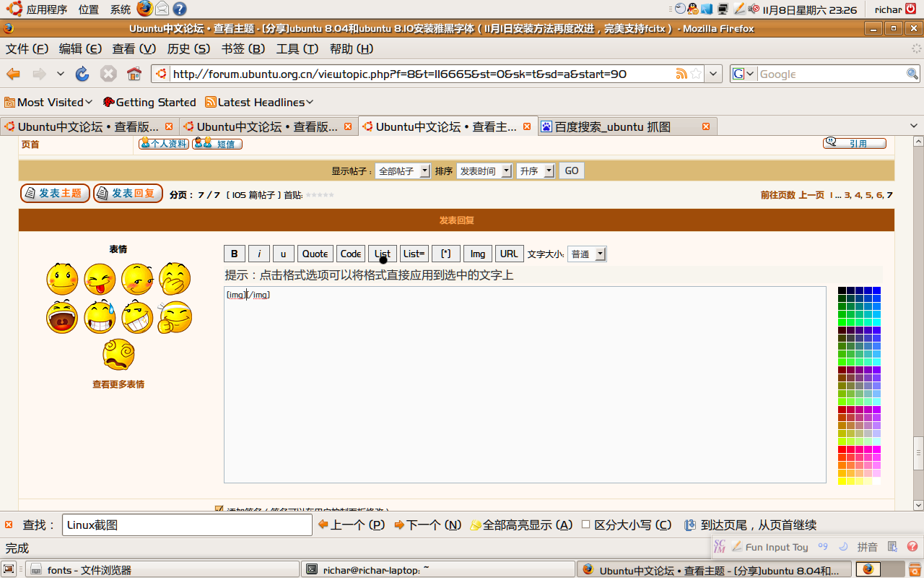Open the trash icon in bottom panel
The height and width of the screenshot is (578, 924).
pyautogui.click(x=915, y=569)
